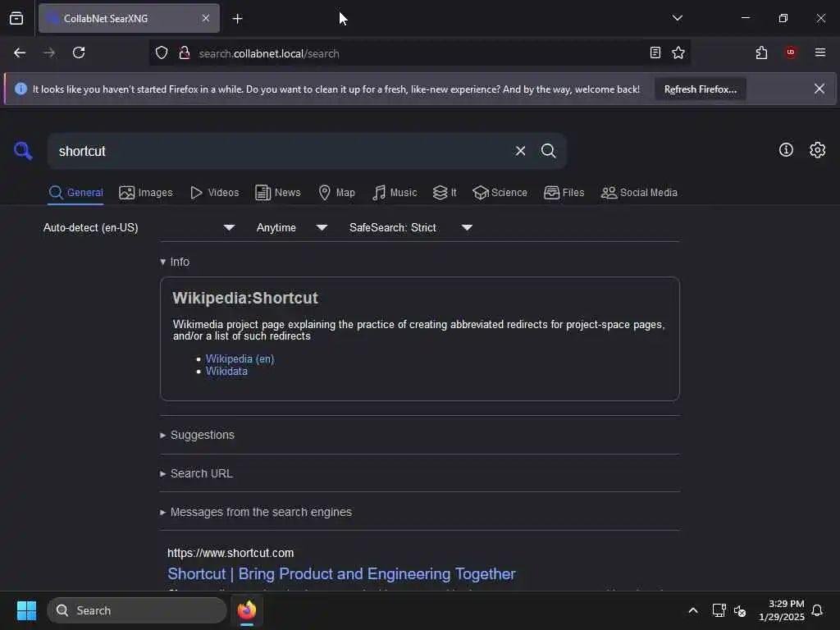Open the Firefox hamburger menu
Screen dimensions: 840x630
819,52
